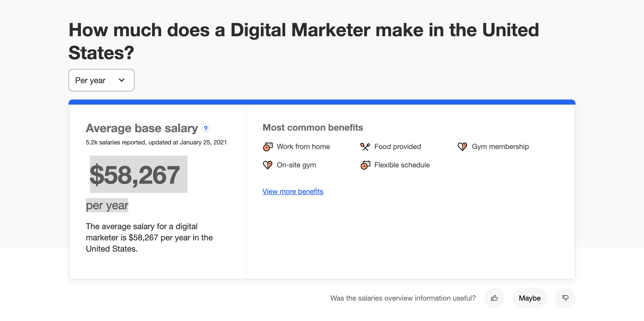The height and width of the screenshot is (321, 644).
Task: Click the On-site gym heart icon
Action: pos(268,165)
